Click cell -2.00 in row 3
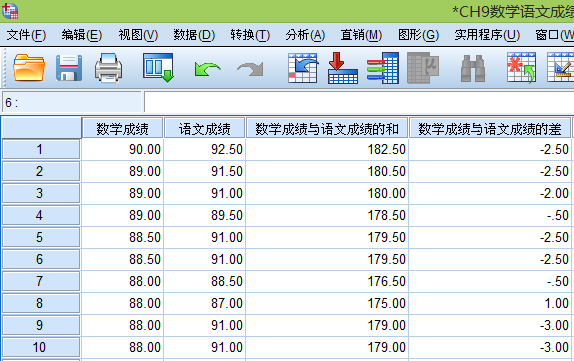 coord(490,193)
